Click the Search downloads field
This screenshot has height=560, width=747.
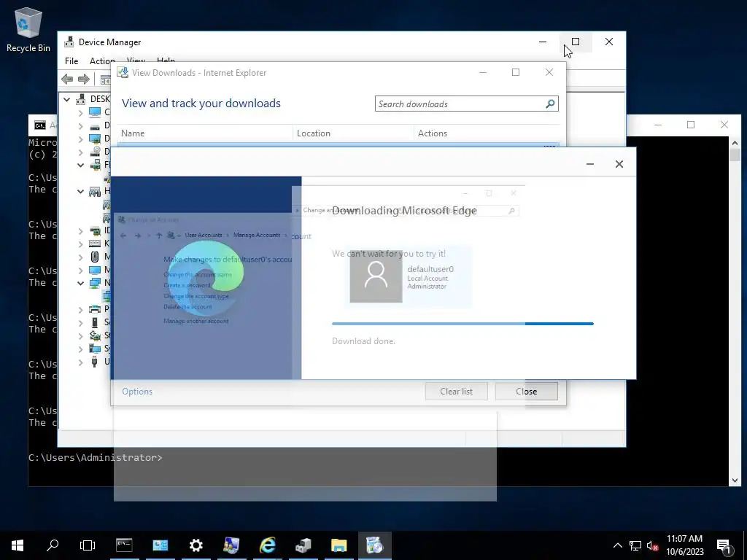point(466,104)
